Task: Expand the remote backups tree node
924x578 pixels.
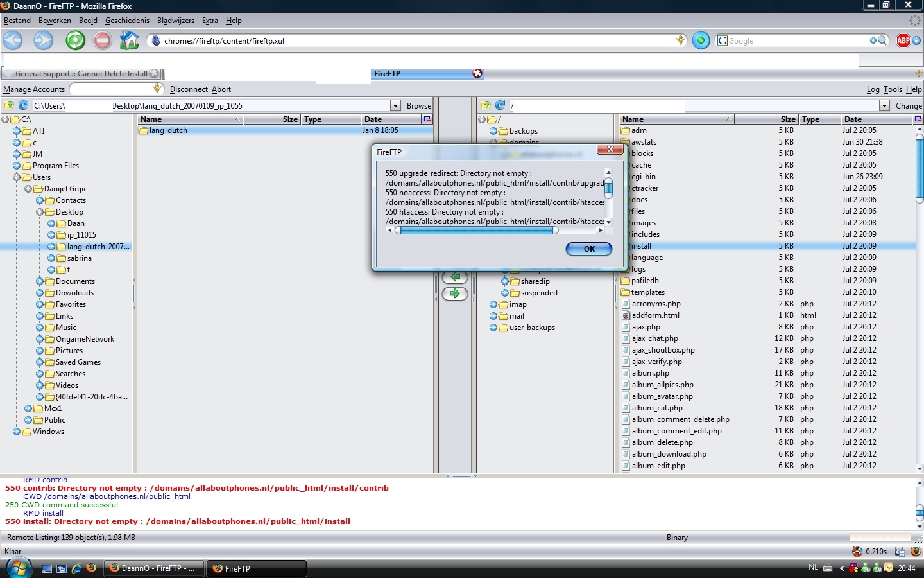Action: [x=494, y=131]
